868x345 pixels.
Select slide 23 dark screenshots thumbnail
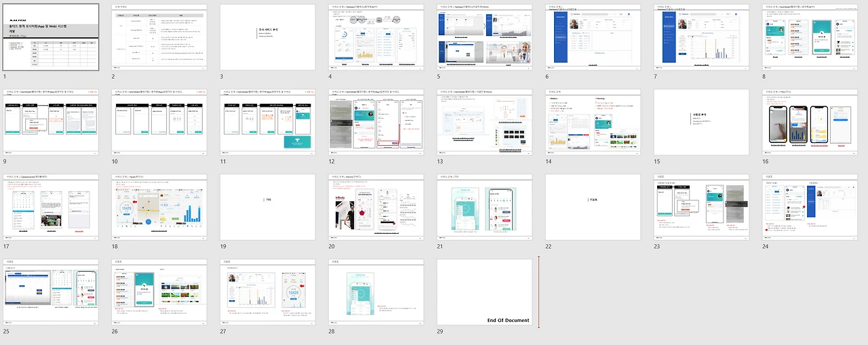click(701, 207)
